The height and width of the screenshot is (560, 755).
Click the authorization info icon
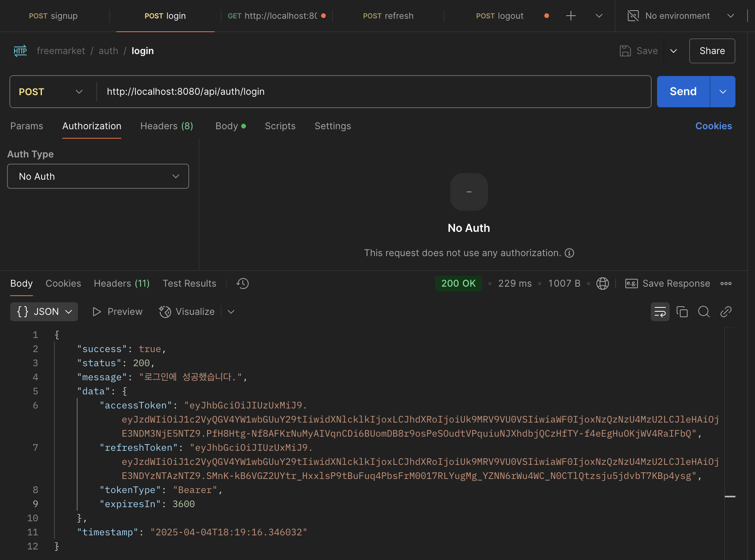click(x=569, y=253)
